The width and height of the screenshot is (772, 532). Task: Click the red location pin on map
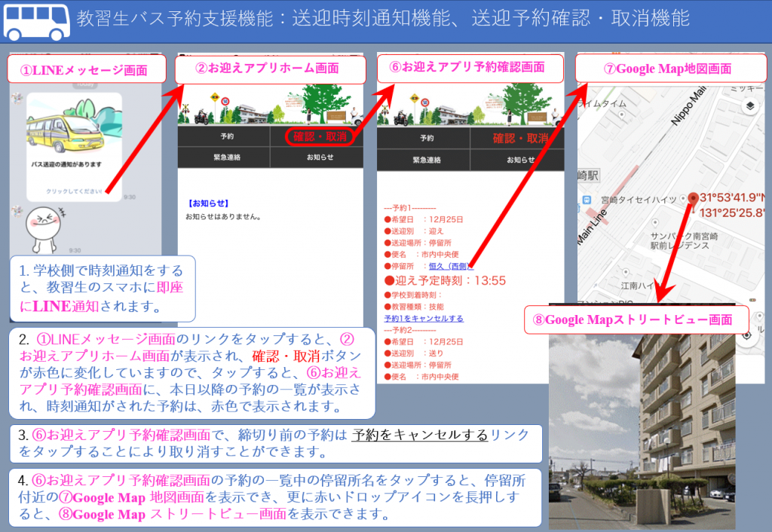pyautogui.click(x=693, y=199)
